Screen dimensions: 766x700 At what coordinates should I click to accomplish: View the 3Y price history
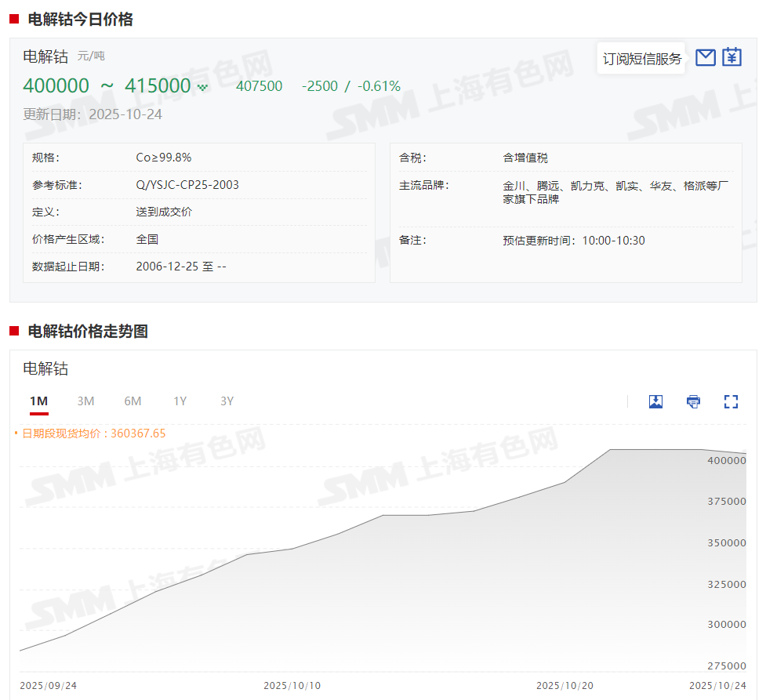[227, 401]
